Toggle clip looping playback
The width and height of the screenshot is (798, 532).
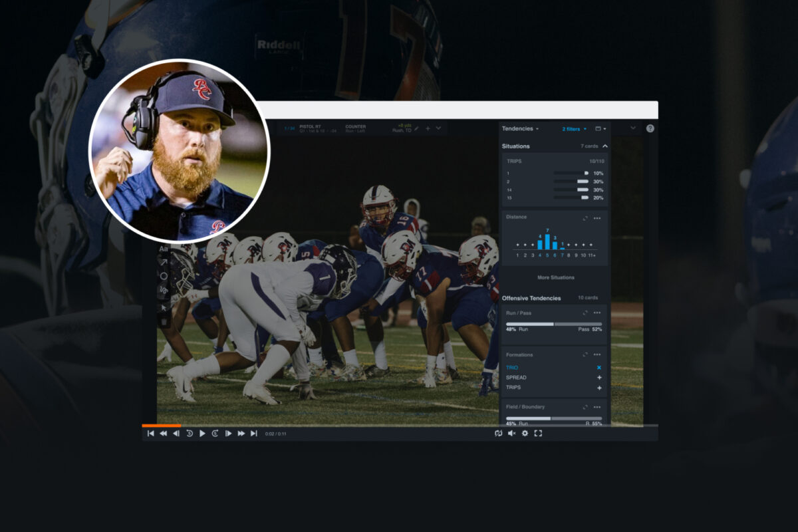pos(498,433)
